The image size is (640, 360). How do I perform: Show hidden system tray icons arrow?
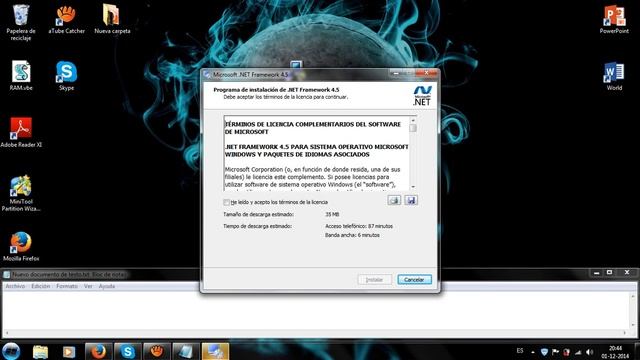pos(533,352)
